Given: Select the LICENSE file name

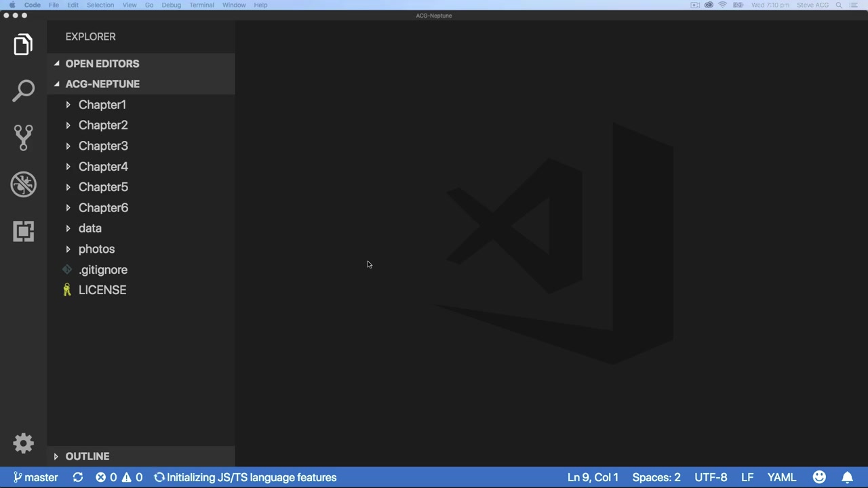Looking at the screenshot, I should point(102,290).
